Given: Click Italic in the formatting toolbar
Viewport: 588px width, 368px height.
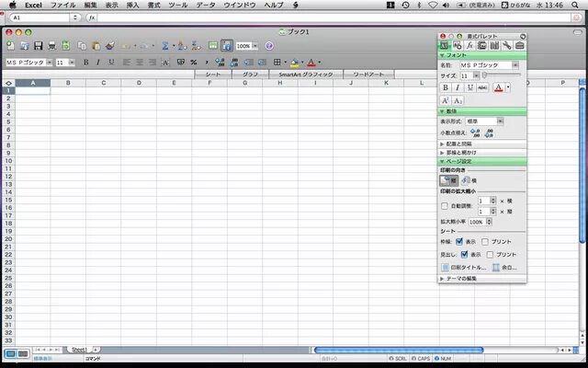Looking at the screenshot, I should point(98,63).
